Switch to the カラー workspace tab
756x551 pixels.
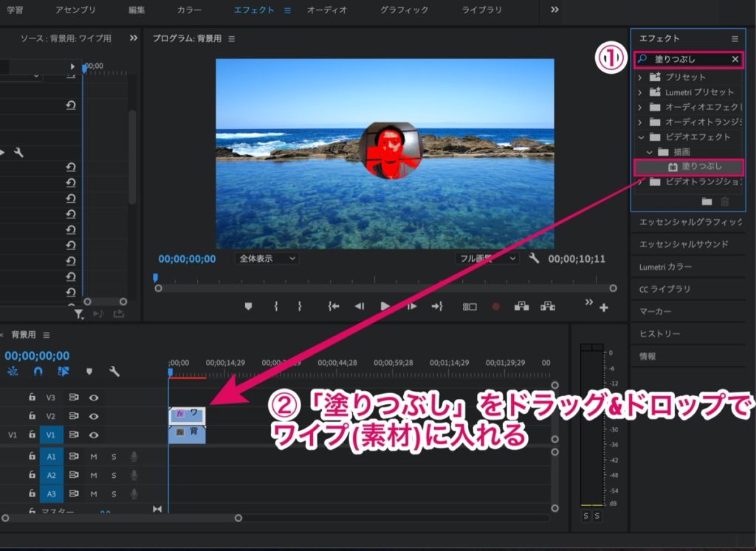(189, 10)
